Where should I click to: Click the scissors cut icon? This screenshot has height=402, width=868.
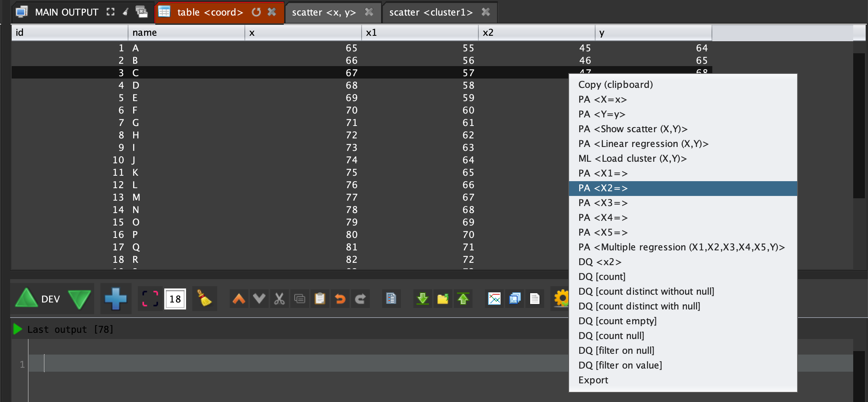click(279, 299)
